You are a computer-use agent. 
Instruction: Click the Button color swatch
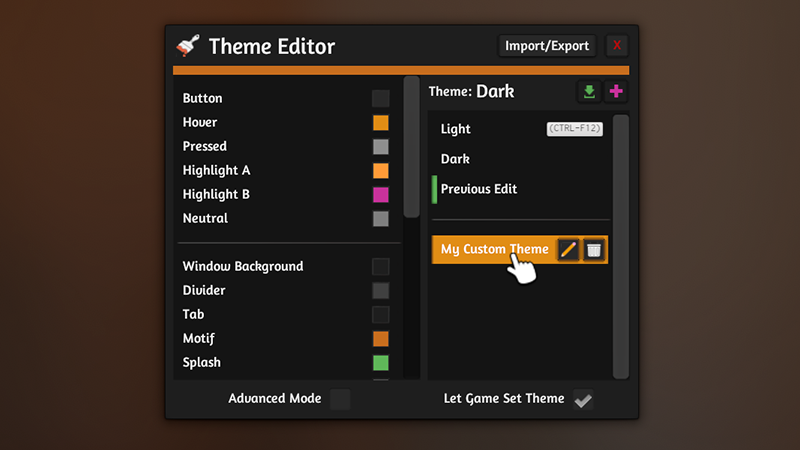point(381,98)
